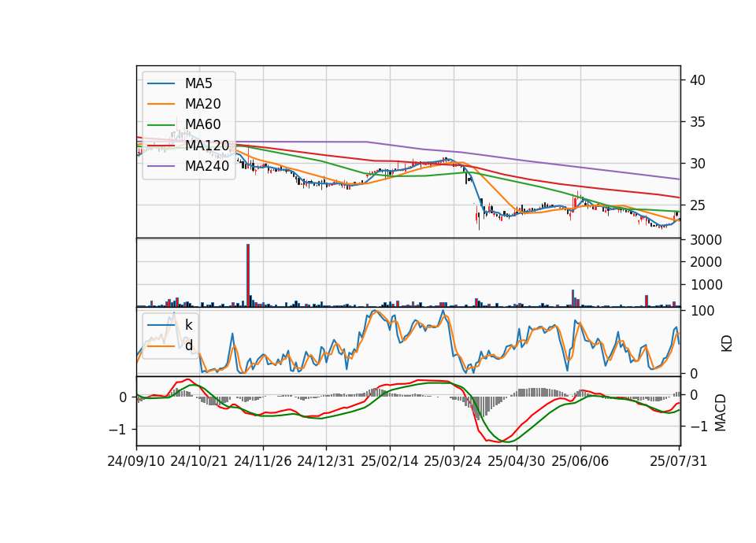Click the 25/04/30 date axis label
756x543 pixels.
click(517, 461)
